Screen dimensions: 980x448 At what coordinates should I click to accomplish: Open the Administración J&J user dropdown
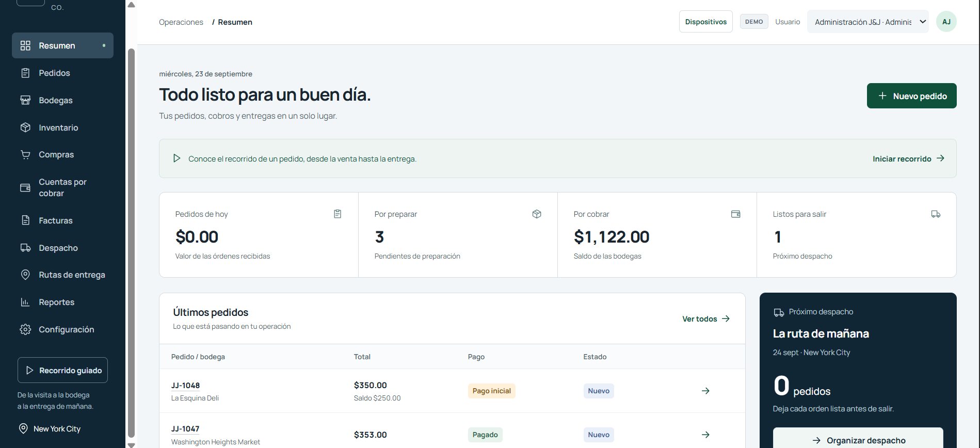(867, 22)
